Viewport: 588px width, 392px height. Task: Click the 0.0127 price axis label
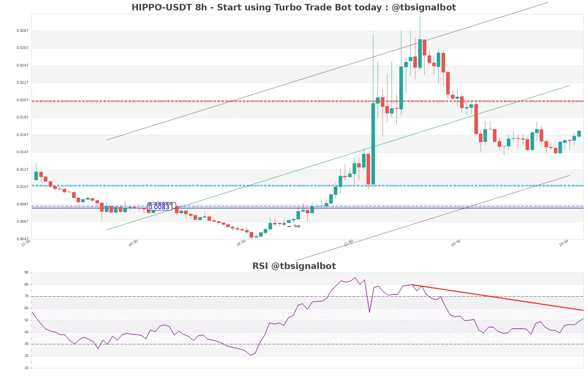22,169
